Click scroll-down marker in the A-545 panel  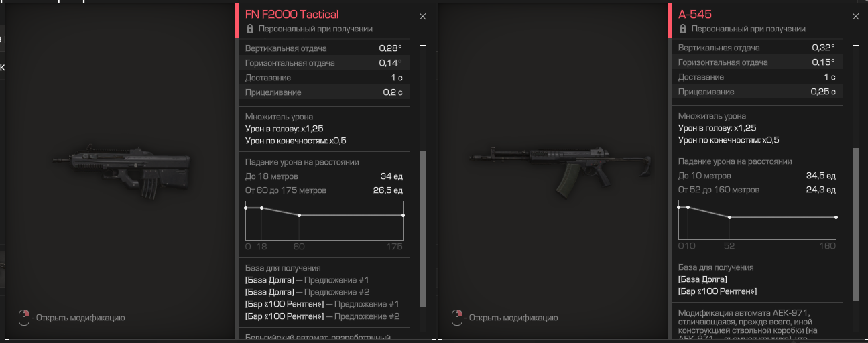[x=855, y=331]
